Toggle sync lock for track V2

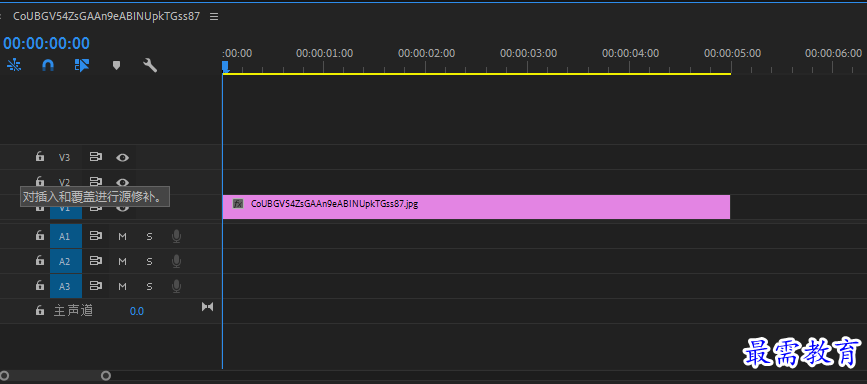click(96, 181)
